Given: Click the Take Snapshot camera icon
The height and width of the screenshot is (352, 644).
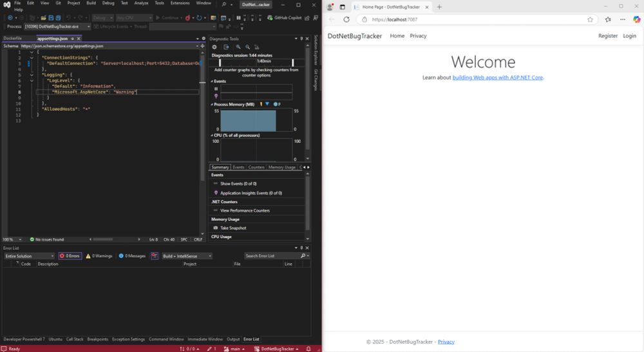Looking at the screenshot, I should 216,228.
